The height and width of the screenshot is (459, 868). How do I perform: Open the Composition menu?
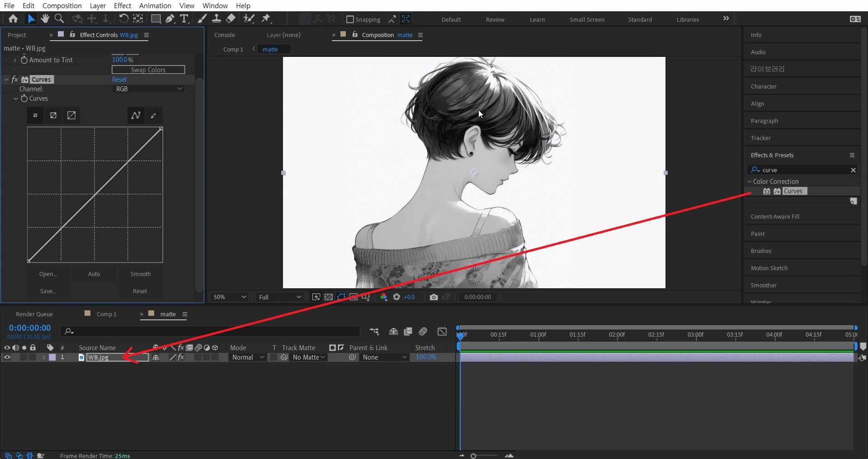tap(62, 5)
